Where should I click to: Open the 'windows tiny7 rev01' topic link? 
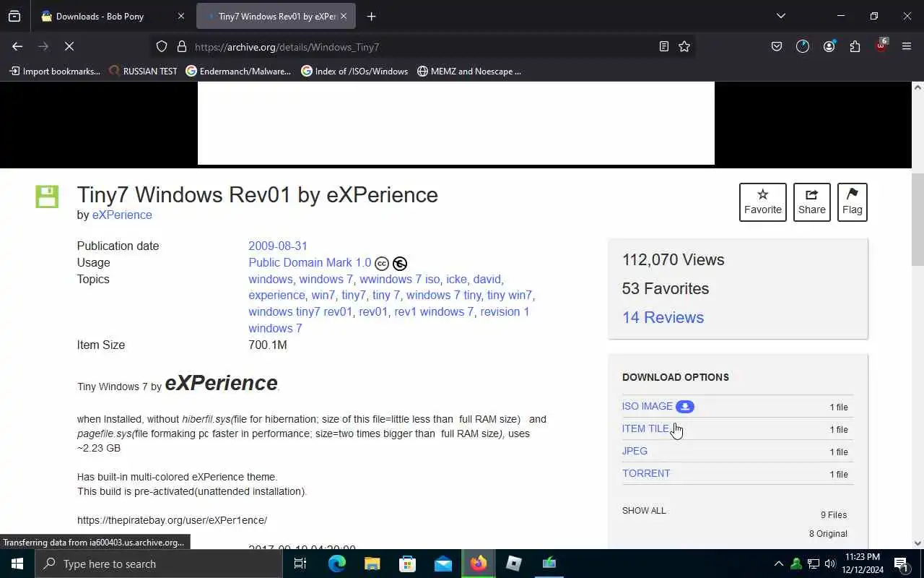pos(300,311)
